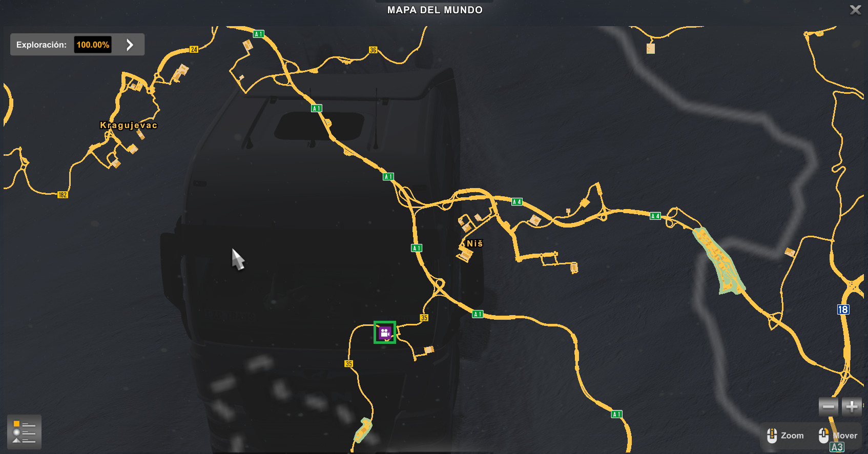Click the Kragujevac city label
This screenshot has width=868, height=454.
(x=129, y=125)
